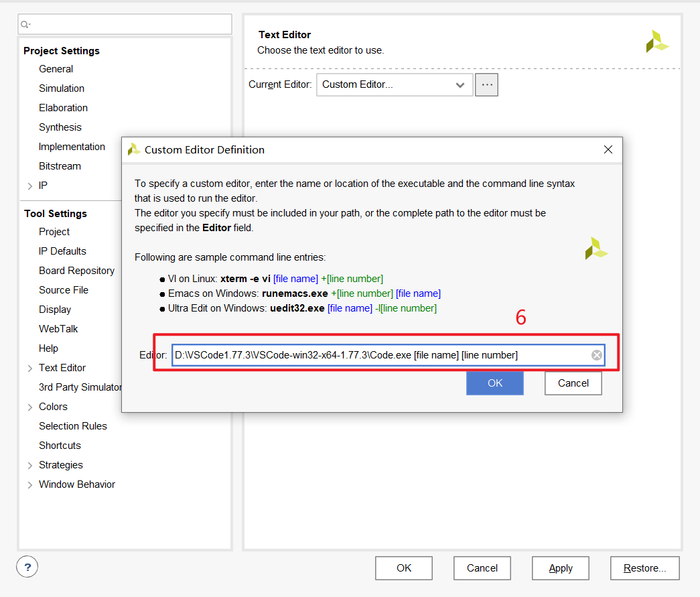Close the Custom Editor Definition dialog
Image resolution: width=700 pixels, height=597 pixels.
pyautogui.click(x=608, y=149)
